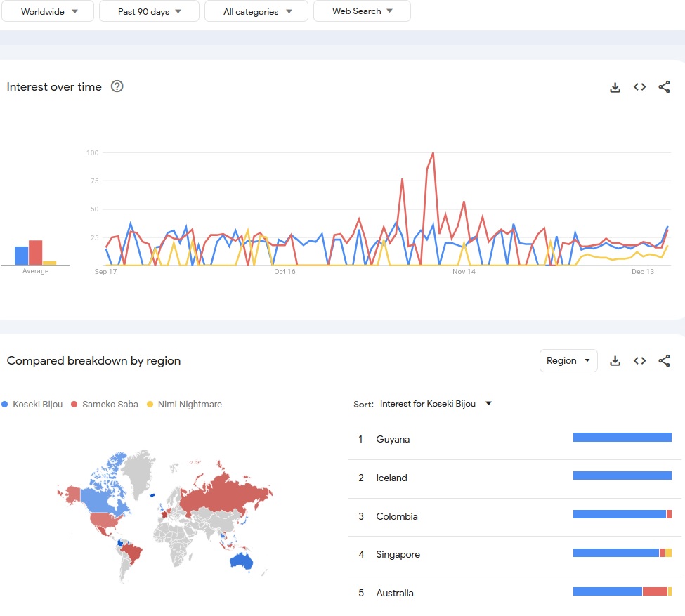Select Australia in the region list
The width and height of the screenshot is (685, 616).
[514, 593]
